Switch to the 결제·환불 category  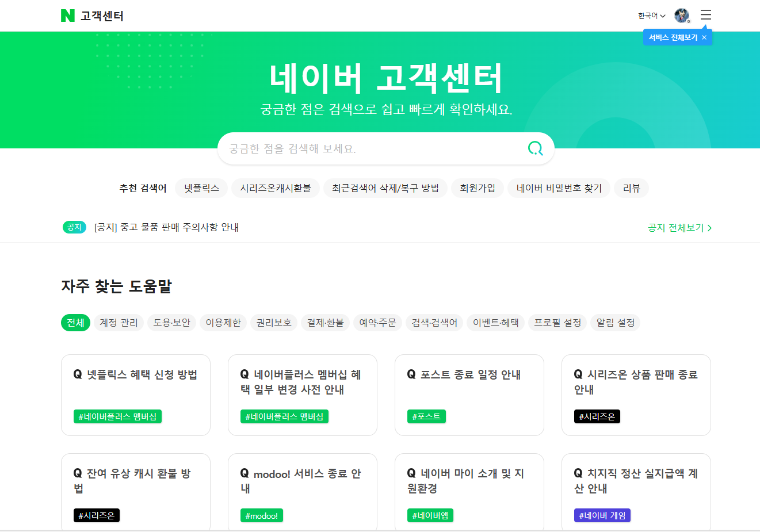tap(325, 323)
